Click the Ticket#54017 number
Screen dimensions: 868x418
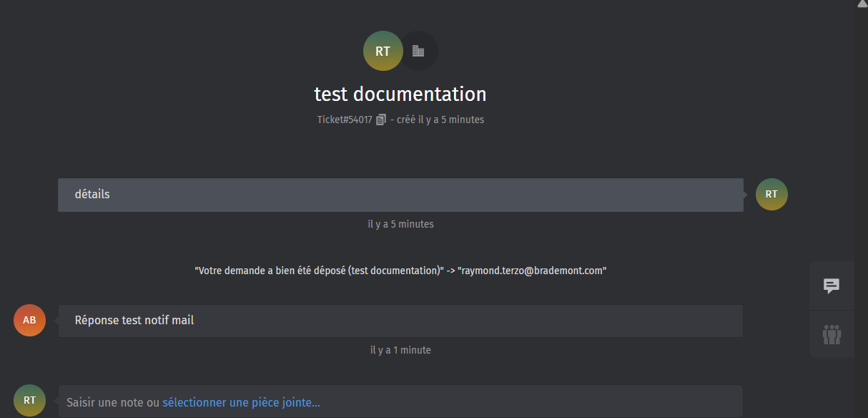point(345,120)
